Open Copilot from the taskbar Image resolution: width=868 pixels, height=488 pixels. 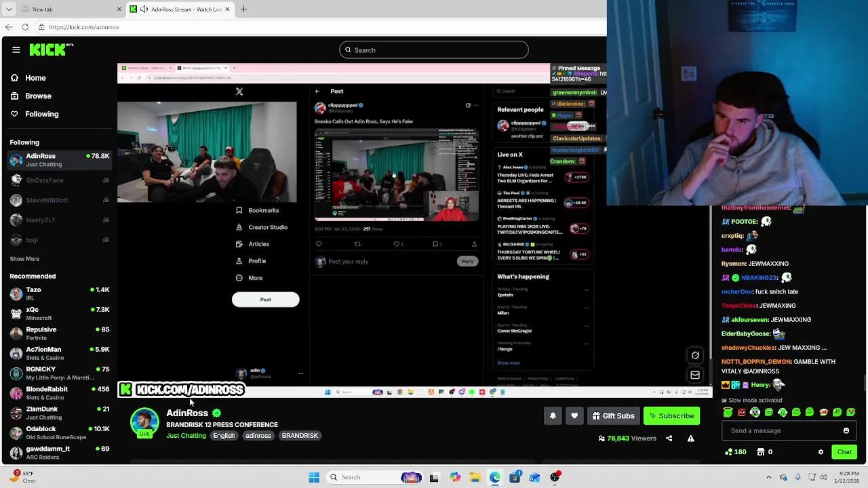click(x=454, y=477)
